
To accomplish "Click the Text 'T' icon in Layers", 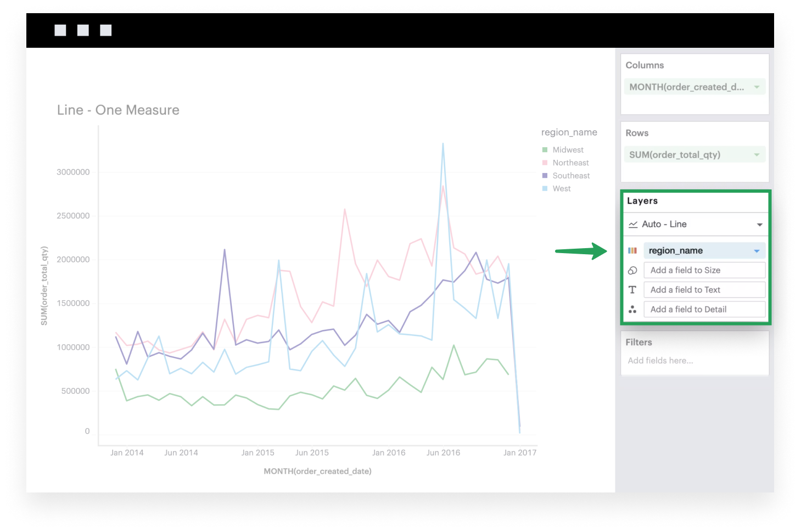I will [632, 290].
